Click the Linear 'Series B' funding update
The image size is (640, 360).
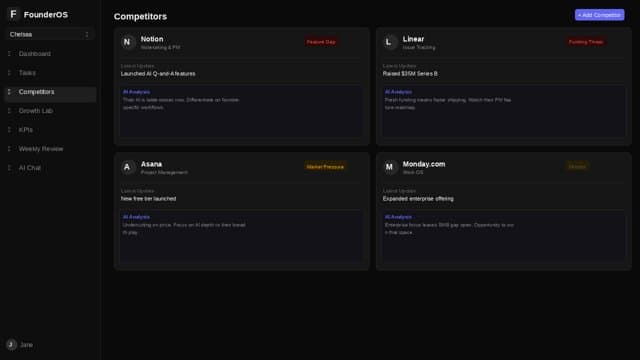point(410,74)
